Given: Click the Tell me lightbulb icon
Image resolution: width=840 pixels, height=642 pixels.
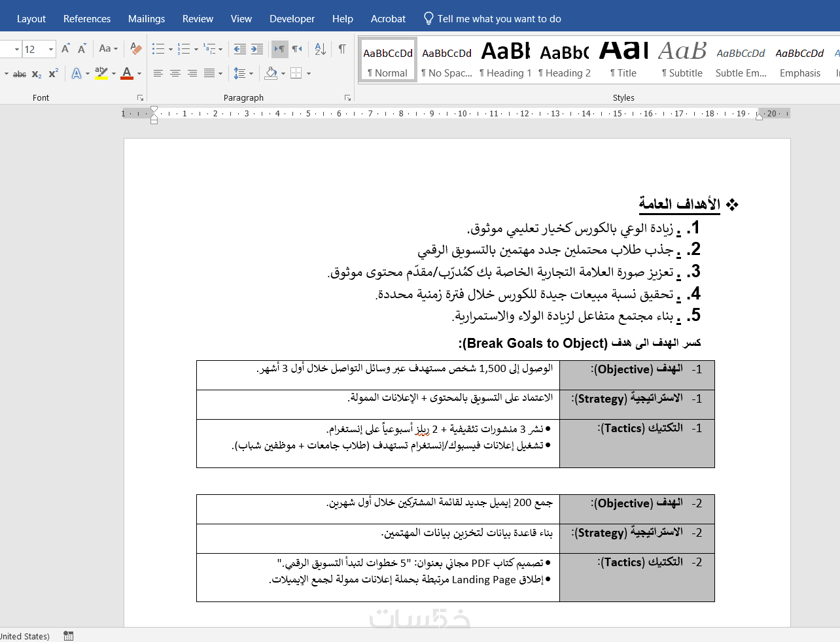Looking at the screenshot, I should tap(429, 18).
